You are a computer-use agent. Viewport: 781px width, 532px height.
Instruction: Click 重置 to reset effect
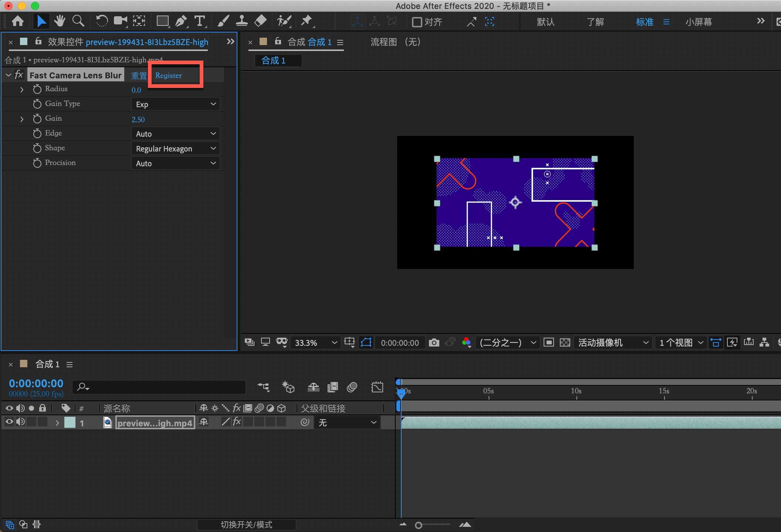point(139,76)
